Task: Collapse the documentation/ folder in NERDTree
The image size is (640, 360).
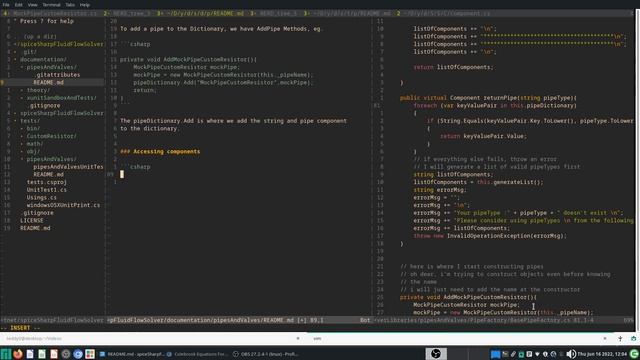Action: (x=43, y=59)
